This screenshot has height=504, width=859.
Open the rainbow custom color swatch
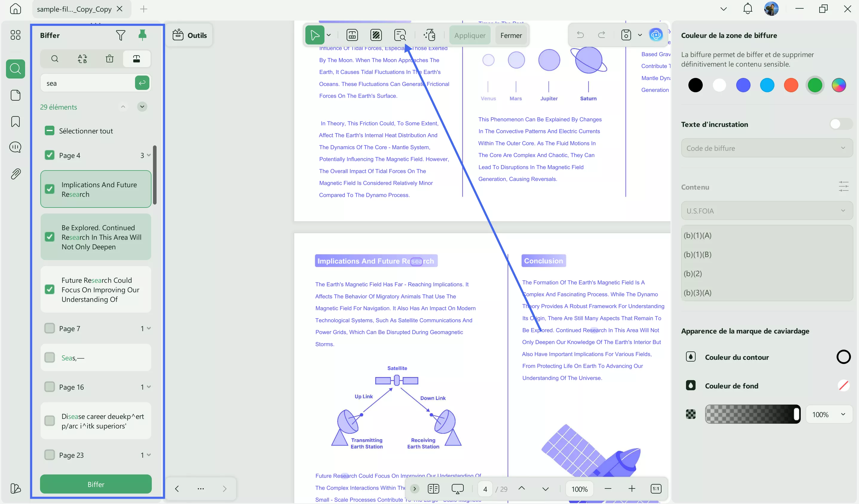point(839,85)
